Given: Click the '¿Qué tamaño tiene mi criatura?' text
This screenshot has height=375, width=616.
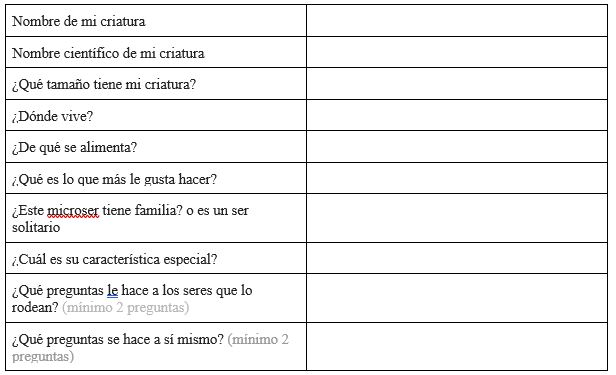Looking at the screenshot, I should (104, 85).
